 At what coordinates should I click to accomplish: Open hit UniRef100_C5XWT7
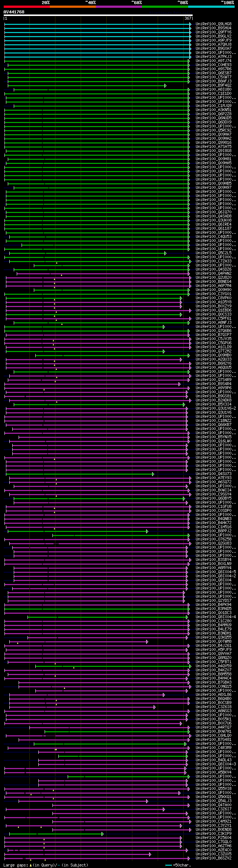pos(213,77)
